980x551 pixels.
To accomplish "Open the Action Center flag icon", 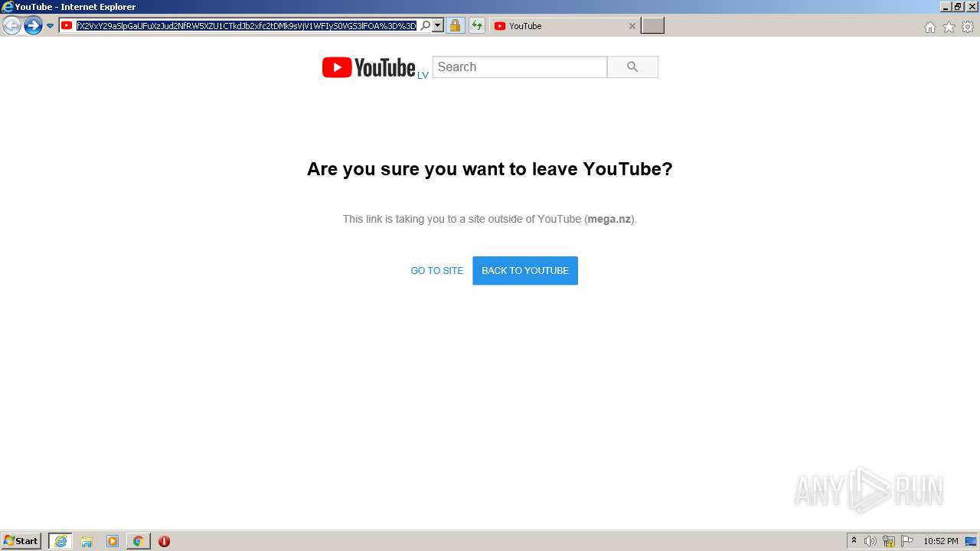I will [907, 541].
